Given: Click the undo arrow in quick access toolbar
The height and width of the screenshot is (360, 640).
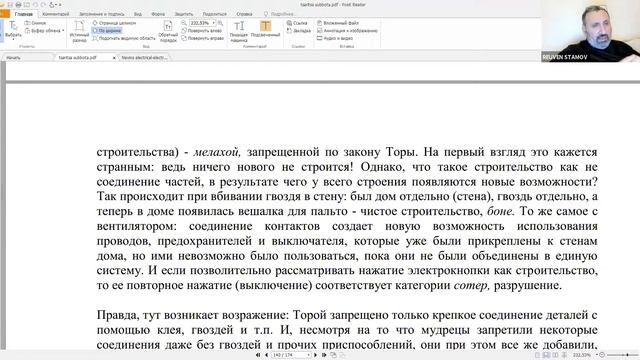Looking at the screenshot, I should (x=35, y=5).
